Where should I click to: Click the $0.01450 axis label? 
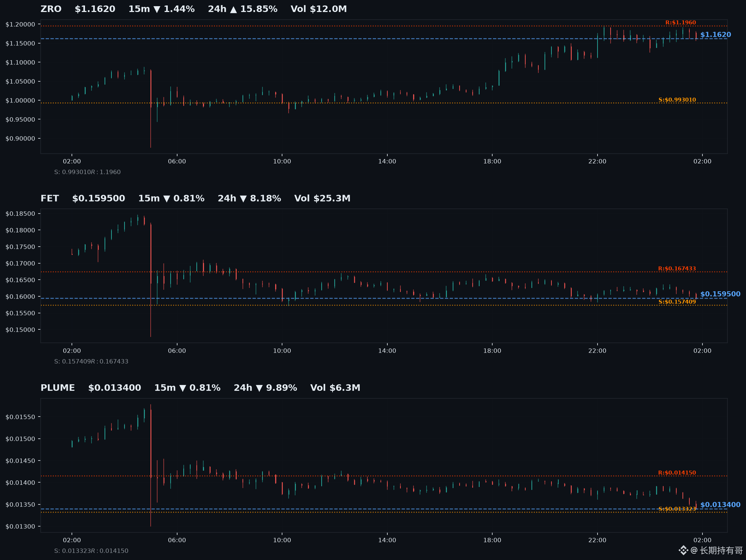(x=20, y=461)
